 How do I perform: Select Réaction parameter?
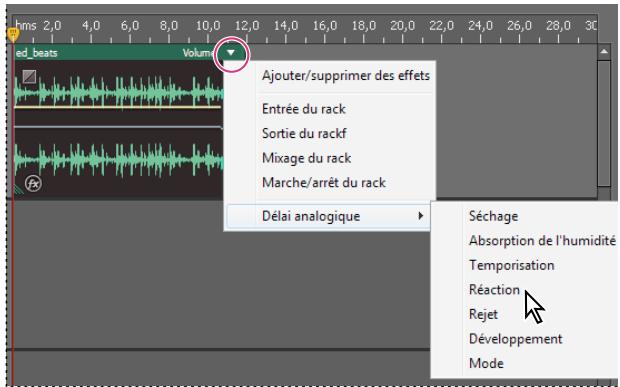point(494,290)
